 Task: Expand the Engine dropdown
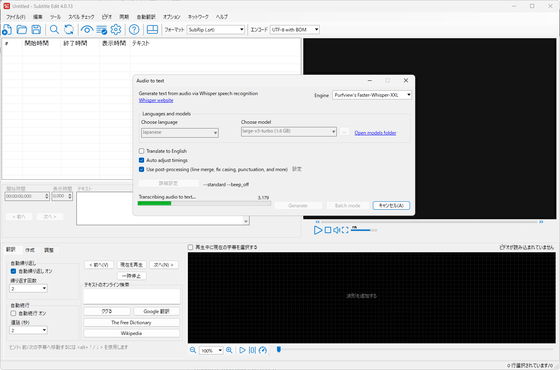[x=372, y=95]
